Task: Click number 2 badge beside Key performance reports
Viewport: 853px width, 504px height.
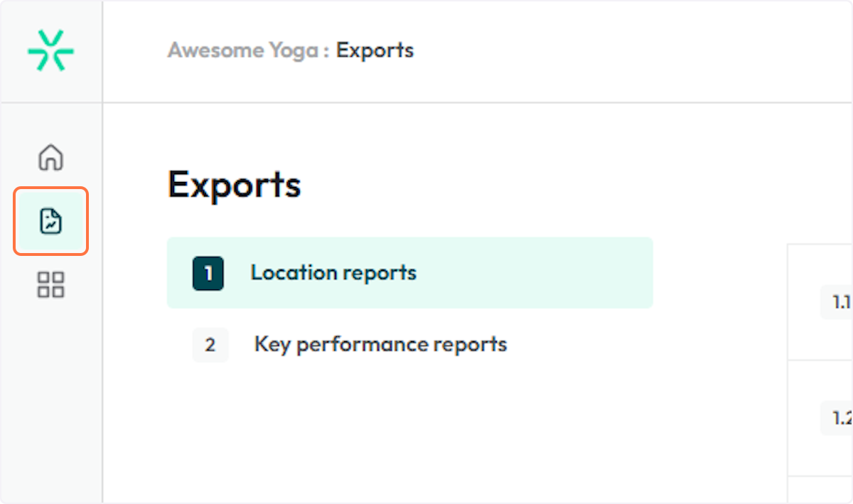Action: point(210,345)
